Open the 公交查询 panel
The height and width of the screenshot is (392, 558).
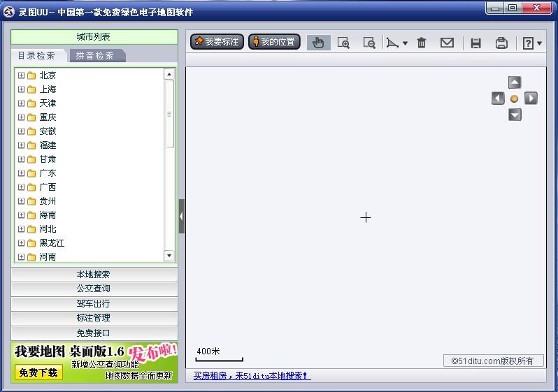click(94, 289)
